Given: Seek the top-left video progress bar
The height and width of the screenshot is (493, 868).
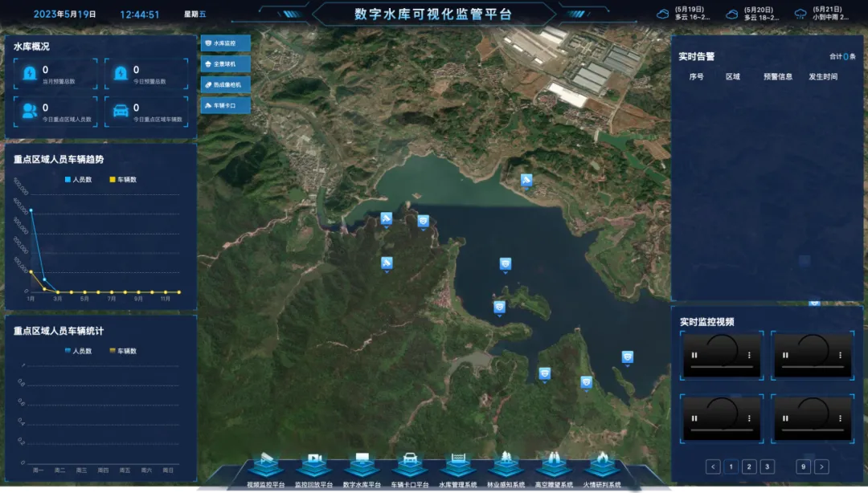Looking at the screenshot, I should point(722,367).
